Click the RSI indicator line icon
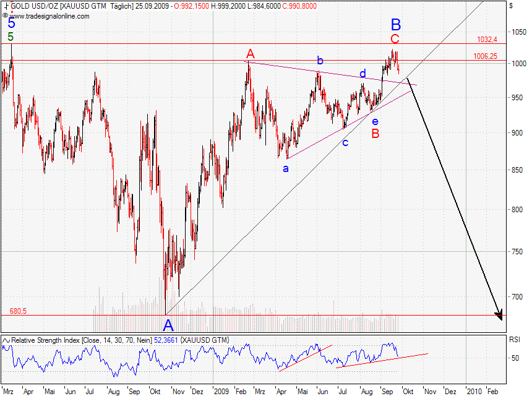 [6, 340]
